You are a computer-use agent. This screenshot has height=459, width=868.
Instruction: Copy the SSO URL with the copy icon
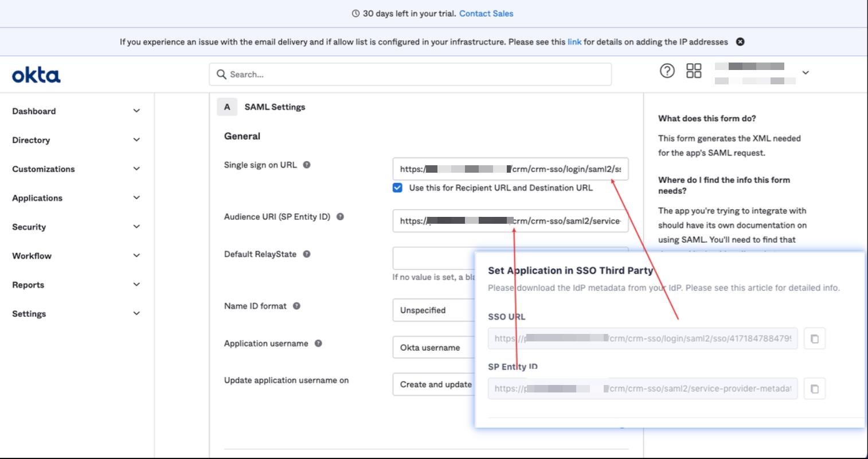[814, 339]
